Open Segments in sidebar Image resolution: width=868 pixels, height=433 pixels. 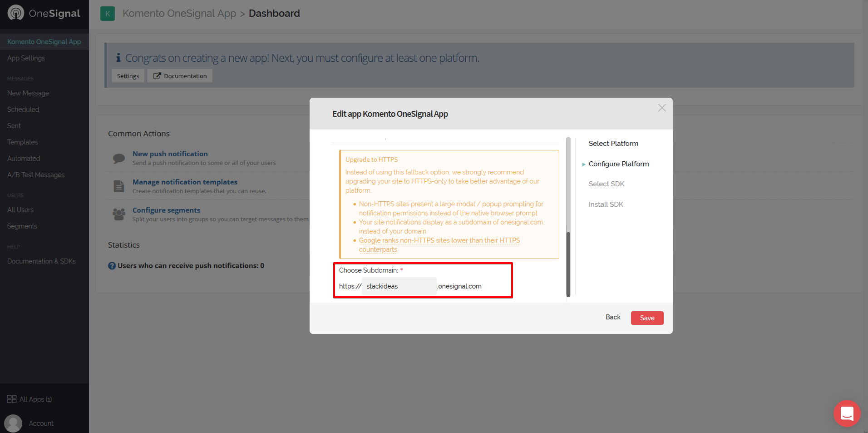point(22,226)
